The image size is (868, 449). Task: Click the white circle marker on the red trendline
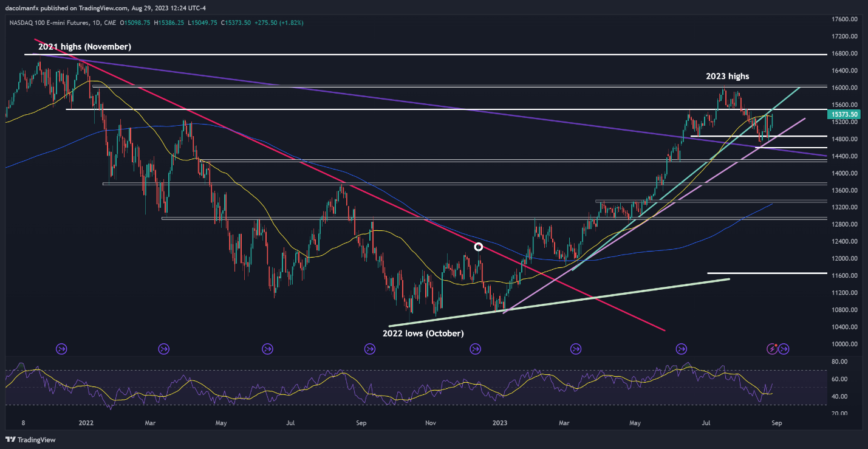tap(479, 247)
